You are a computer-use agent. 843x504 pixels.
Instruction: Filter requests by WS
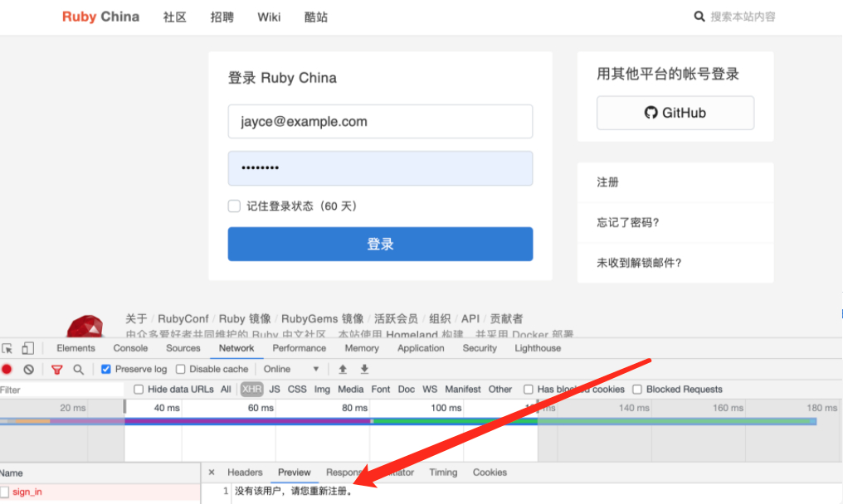point(430,389)
